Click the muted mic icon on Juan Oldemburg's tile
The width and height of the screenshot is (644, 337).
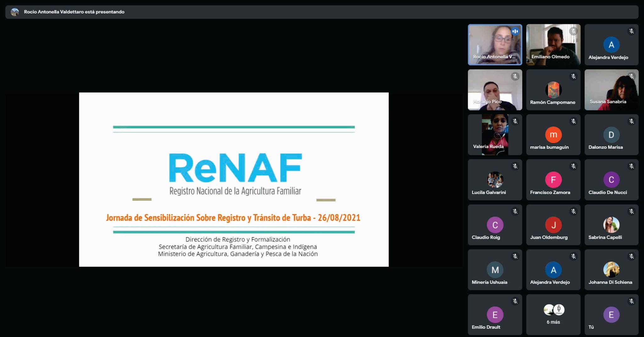(574, 212)
